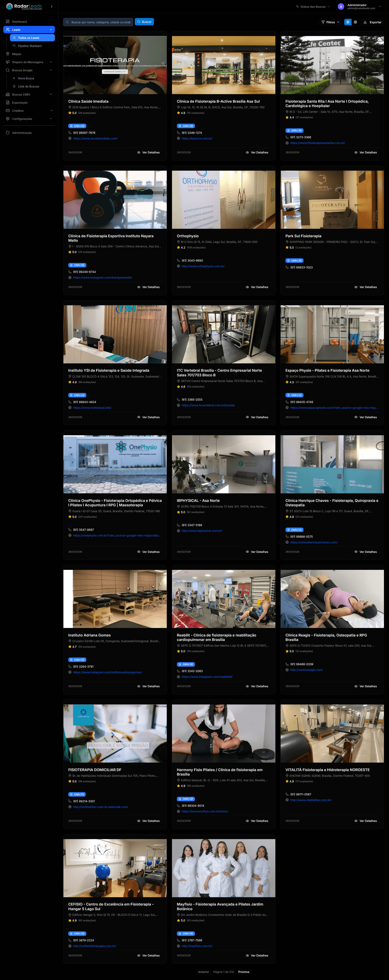389x980 pixels.
Task: Select Todos os Leads in sidebar
Action: [32, 38]
